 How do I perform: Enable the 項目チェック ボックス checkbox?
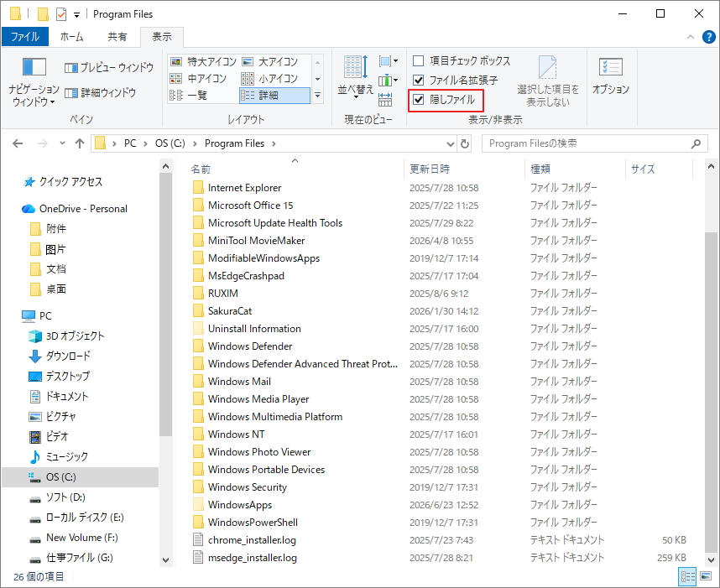(418, 60)
